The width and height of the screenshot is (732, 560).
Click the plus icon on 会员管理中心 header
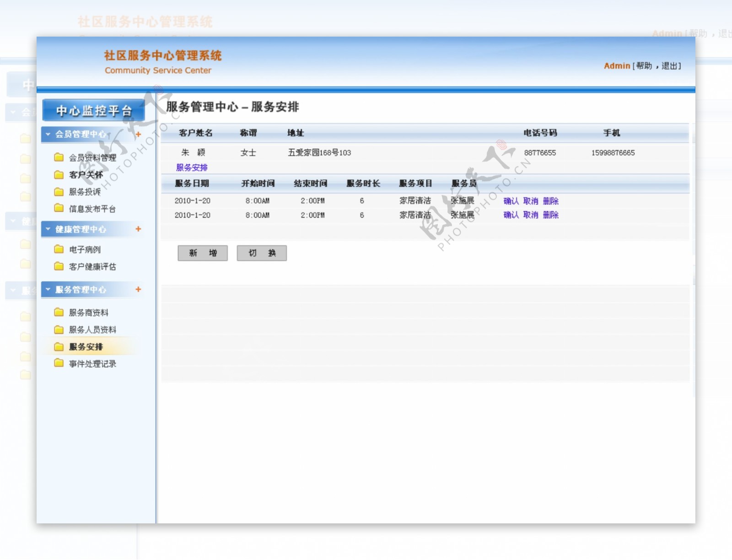[138, 134]
